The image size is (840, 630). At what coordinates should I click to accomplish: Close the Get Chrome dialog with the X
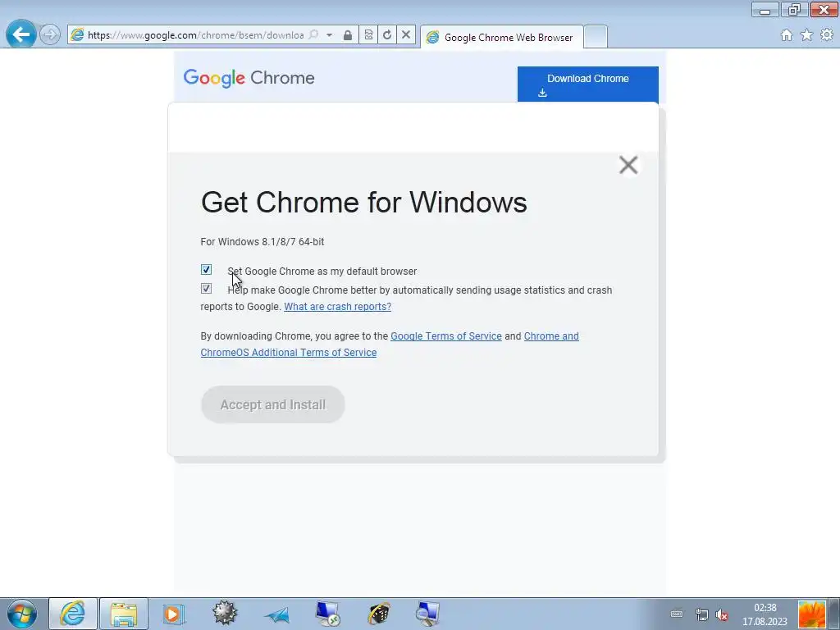pyautogui.click(x=628, y=165)
